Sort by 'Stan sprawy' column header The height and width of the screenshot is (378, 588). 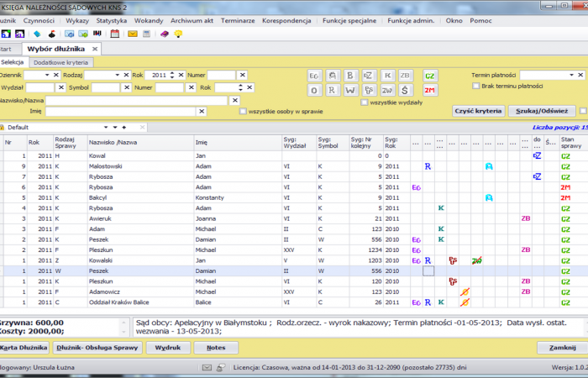click(573, 143)
